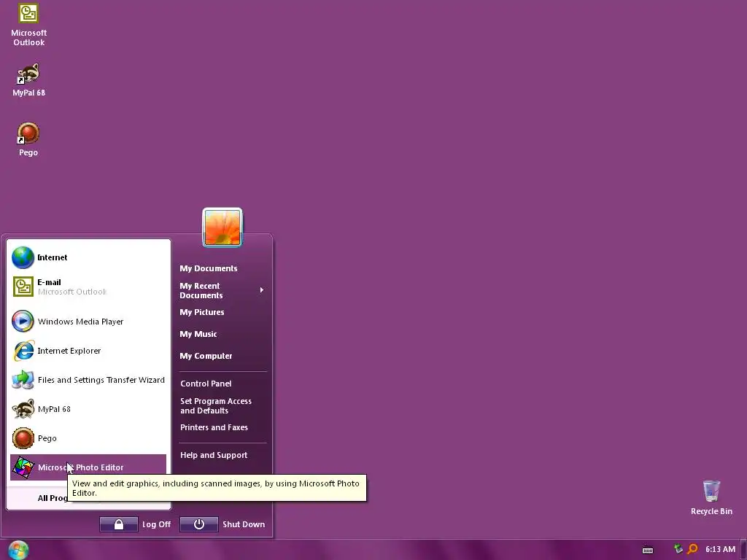Image resolution: width=747 pixels, height=560 pixels.
Task: Click the 6:13 AM clock
Action: (720, 549)
